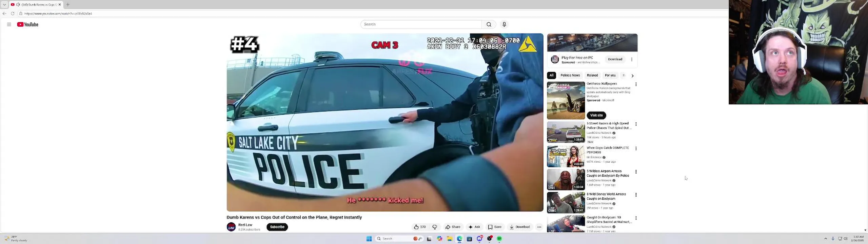Mute the tab via its speaker icon
This screenshot has height=244, width=868.
pos(18,4)
